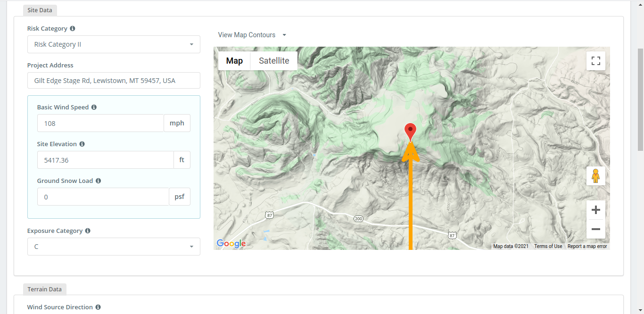
Task: Open the Risk Category II dropdown
Action: (113, 44)
